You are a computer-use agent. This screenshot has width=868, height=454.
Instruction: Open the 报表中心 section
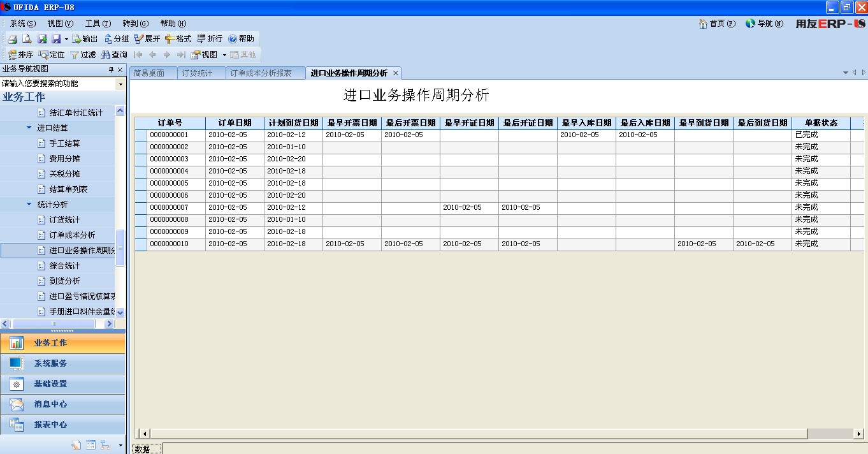coord(62,425)
